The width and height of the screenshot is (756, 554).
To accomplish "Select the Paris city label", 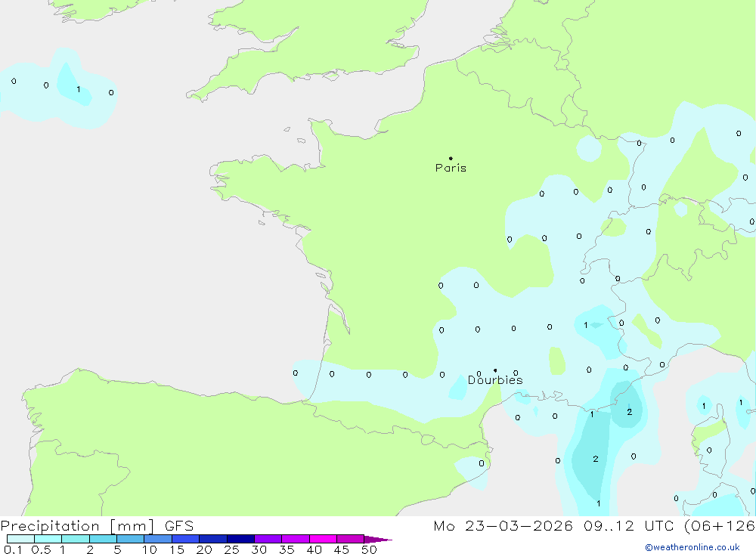I will [x=451, y=168].
